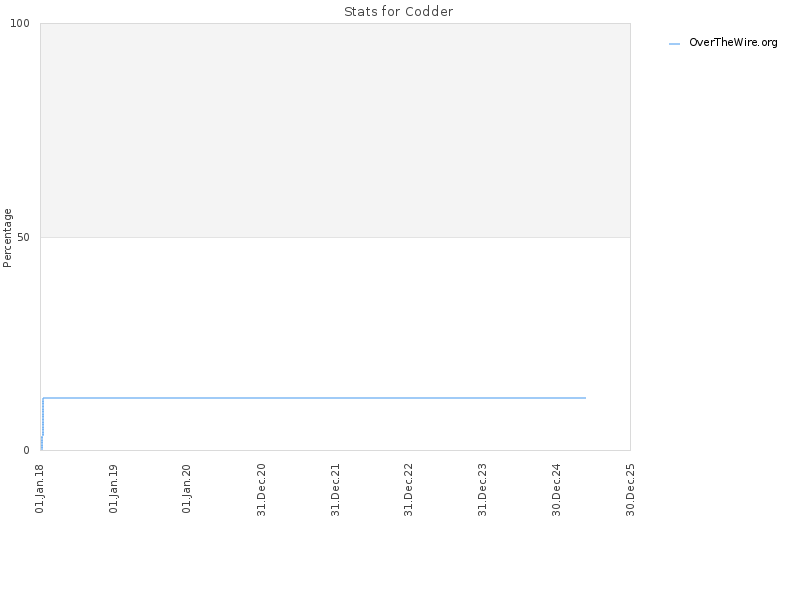800x600 pixels.
Task: Select the 31.Dec.22 x-axis date label
Action: tap(408, 490)
